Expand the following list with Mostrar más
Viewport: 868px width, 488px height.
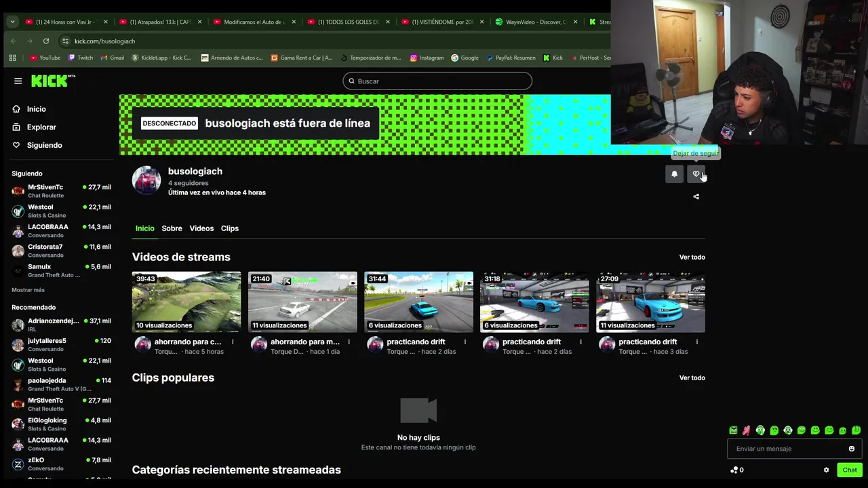click(28, 290)
